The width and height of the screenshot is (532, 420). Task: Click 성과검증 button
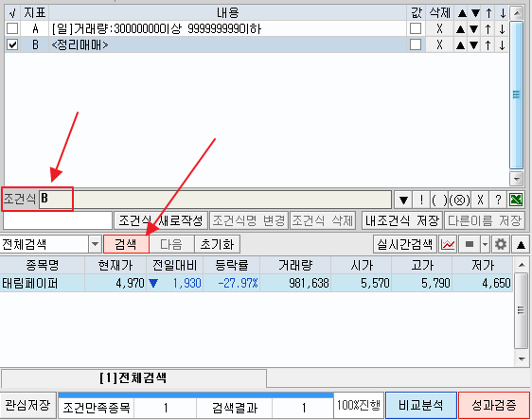494,405
